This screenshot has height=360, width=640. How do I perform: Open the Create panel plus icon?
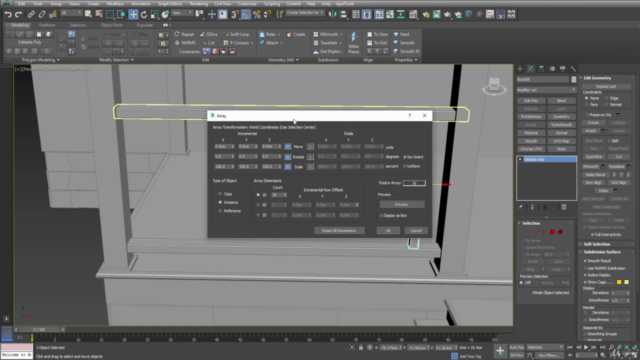[x=520, y=69]
